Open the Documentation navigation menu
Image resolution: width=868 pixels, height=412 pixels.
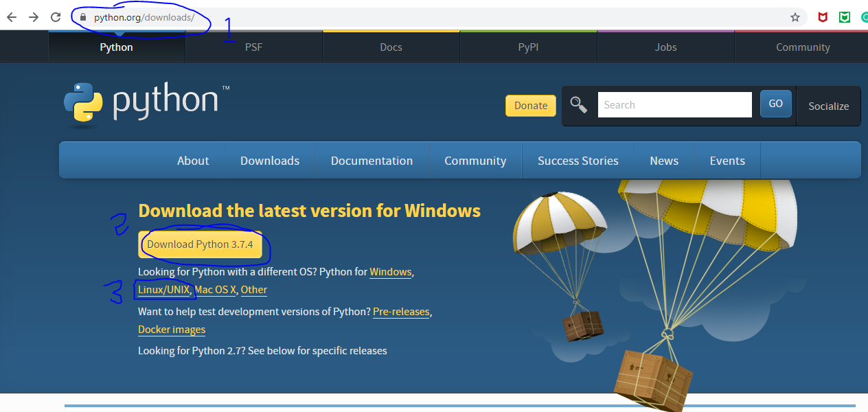(372, 161)
